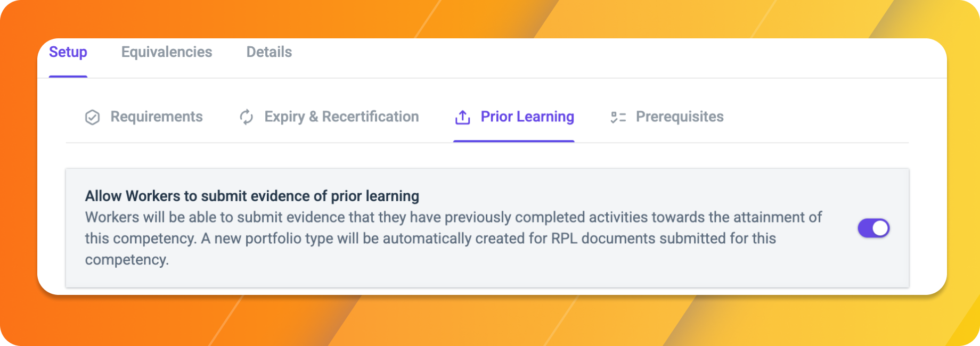Viewport: 980px width, 346px height.
Task: Go to the Details tab
Action: 269,52
